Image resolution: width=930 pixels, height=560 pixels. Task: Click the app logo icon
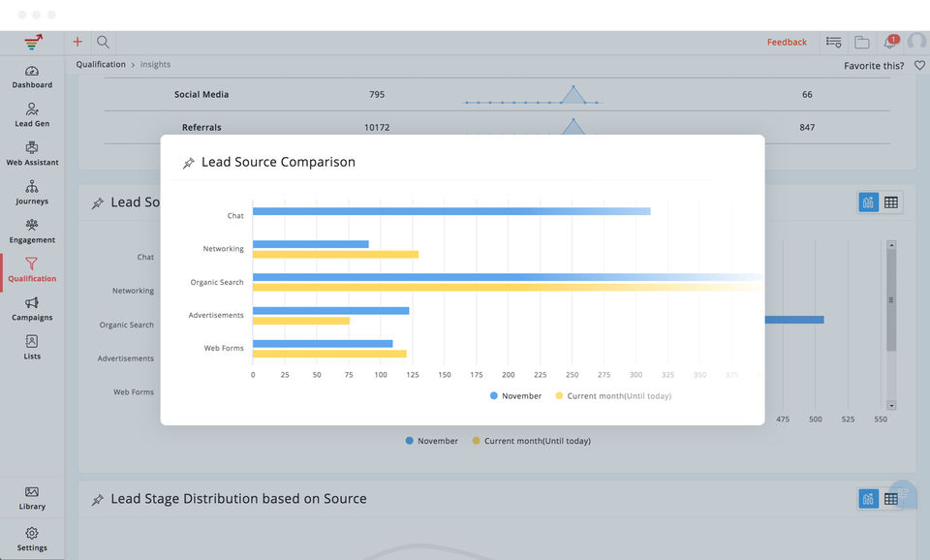(x=33, y=42)
